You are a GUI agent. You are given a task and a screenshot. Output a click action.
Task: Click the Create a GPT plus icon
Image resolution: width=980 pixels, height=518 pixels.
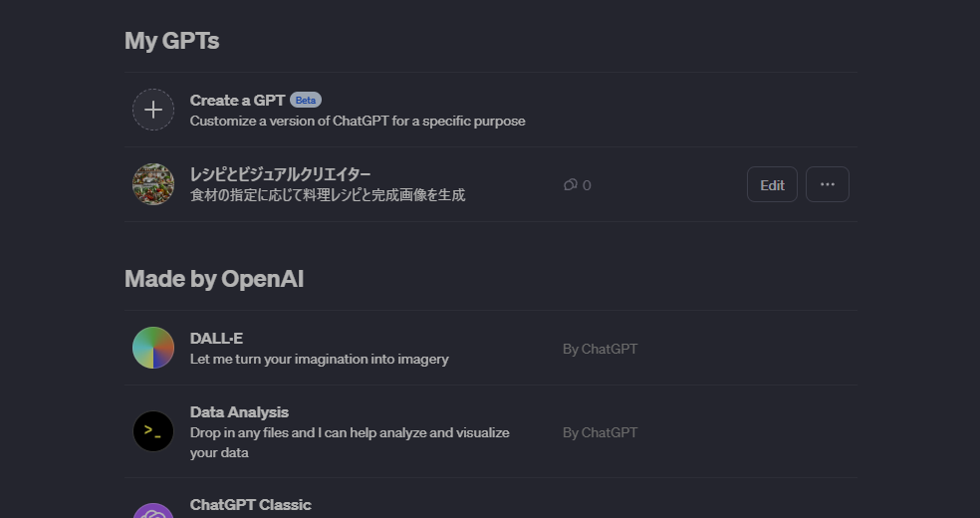153,110
